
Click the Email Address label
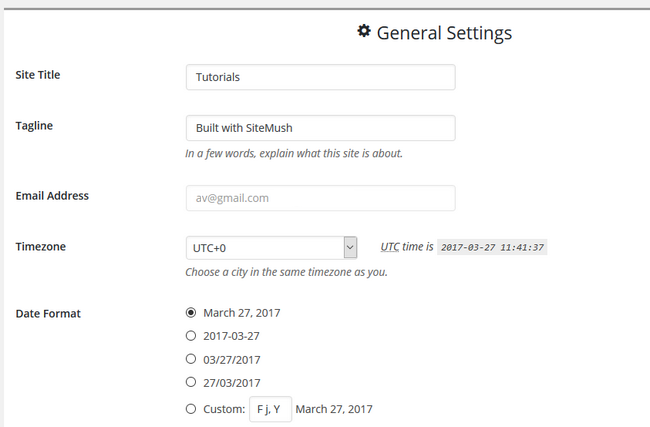52,196
